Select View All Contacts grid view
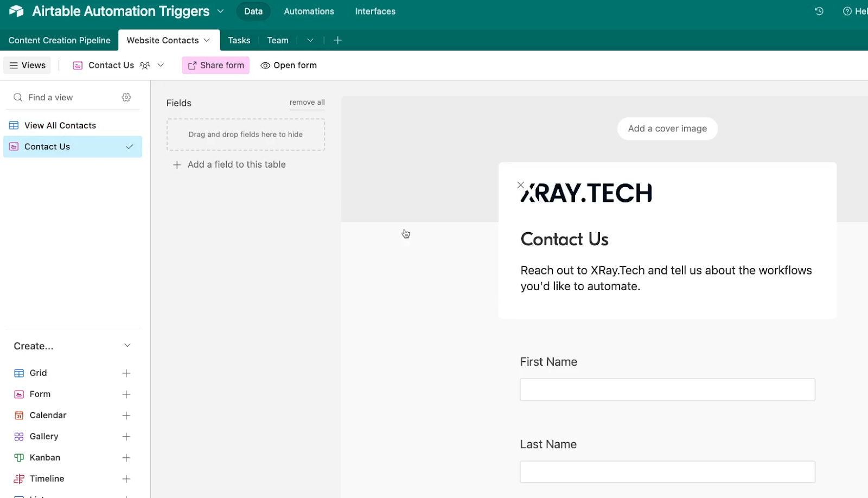Viewport: 868px width, 498px height. [73, 125]
